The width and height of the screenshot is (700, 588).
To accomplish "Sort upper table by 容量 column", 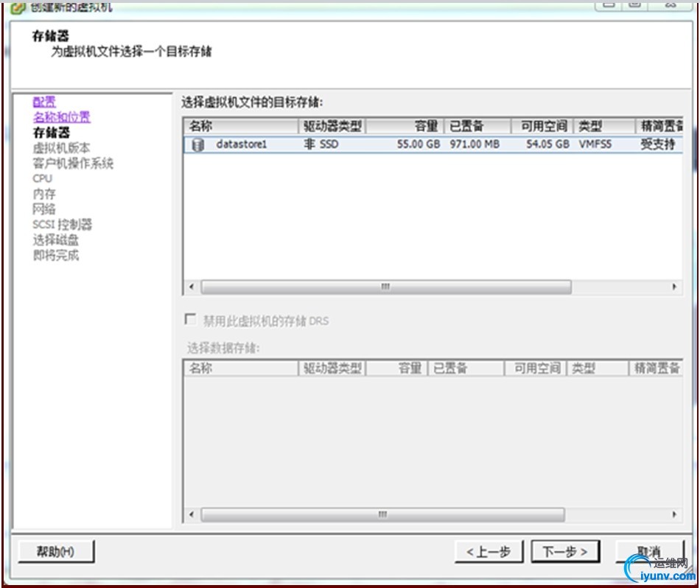I will click(x=405, y=126).
